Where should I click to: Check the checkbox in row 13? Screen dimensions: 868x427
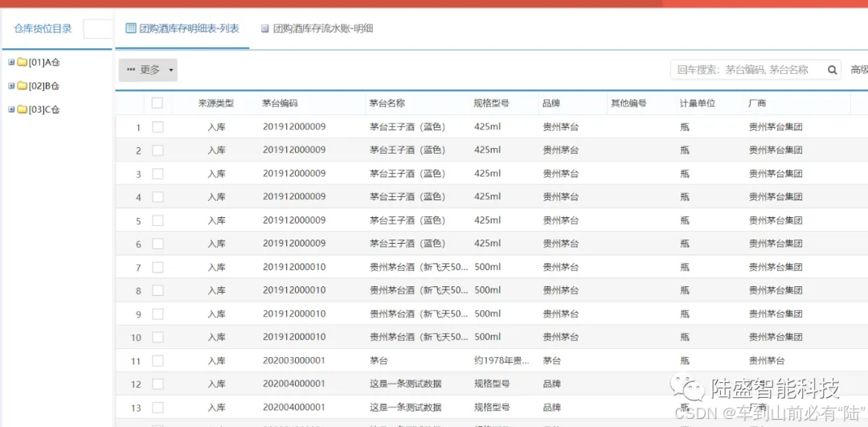click(x=158, y=408)
